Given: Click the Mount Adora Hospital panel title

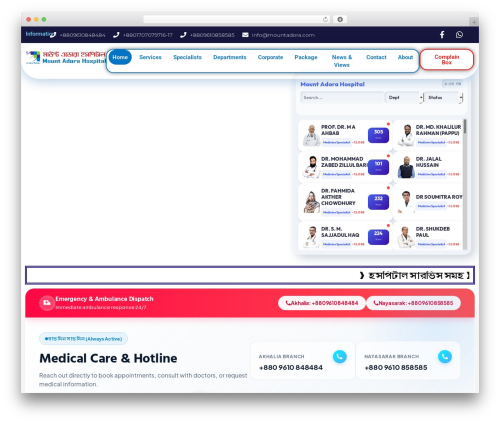Looking at the screenshot, I should click(332, 84).
